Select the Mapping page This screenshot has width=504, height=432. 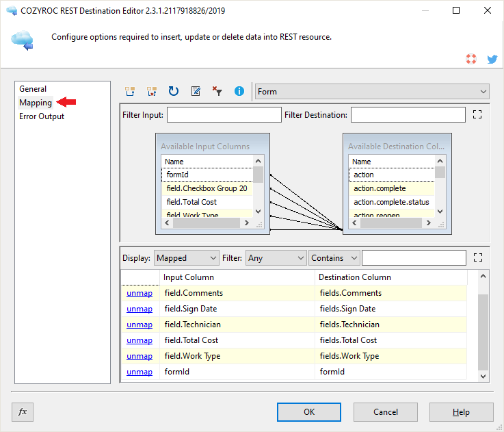(36, 103)
